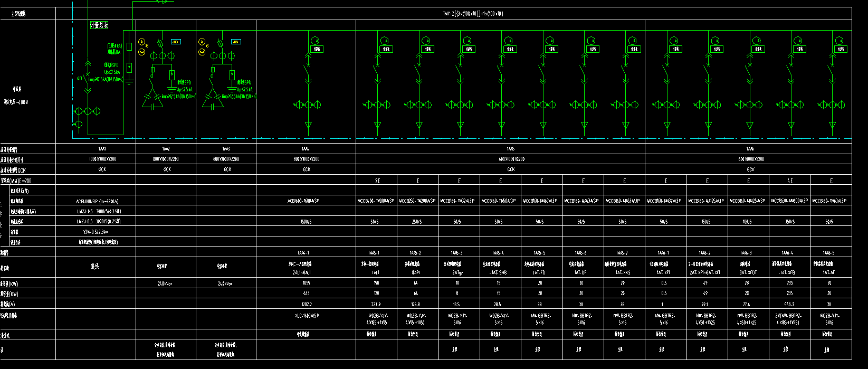The width and height of the screenshot is (868, 369).
Task: Select the cyan label box in panel 1AA3
Action: (236, 42)
